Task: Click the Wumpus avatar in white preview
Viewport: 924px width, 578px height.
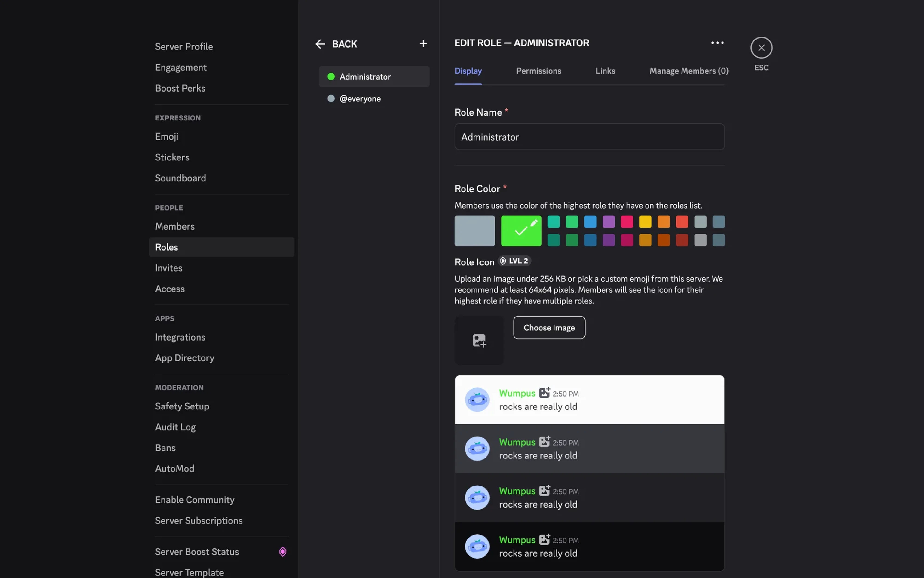Action: [477, 400]
